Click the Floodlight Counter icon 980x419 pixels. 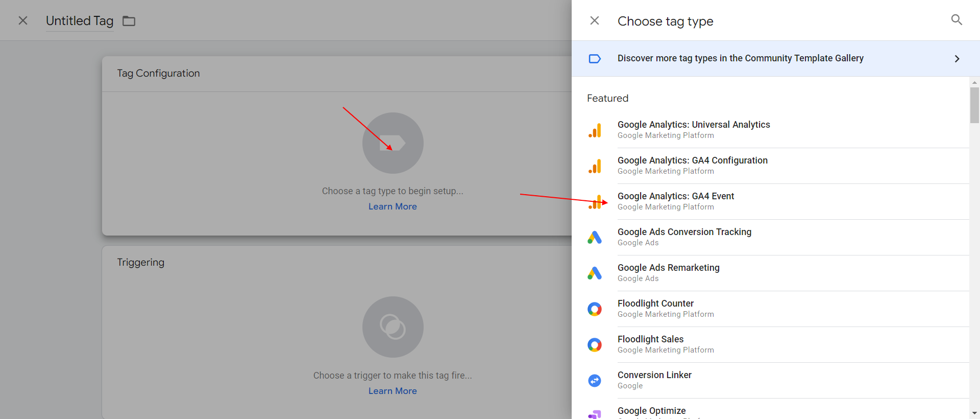[x=595, y=309]
